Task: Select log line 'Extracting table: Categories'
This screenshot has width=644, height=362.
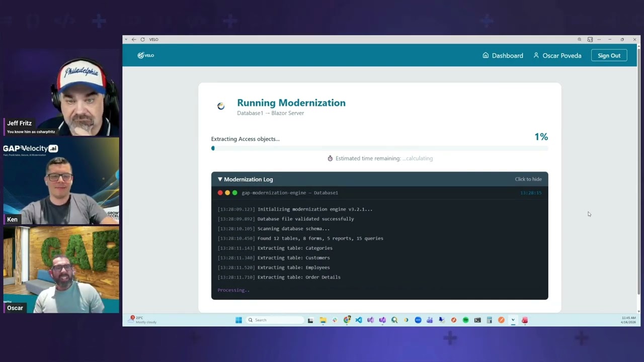Action: click(275, 248)
